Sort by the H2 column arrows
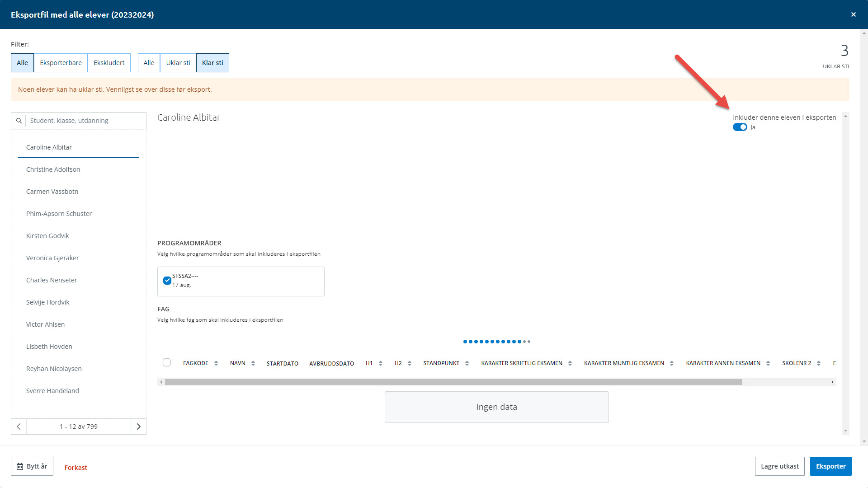The image size is (868, 488). pyautogui.click(x=410, y=363)
